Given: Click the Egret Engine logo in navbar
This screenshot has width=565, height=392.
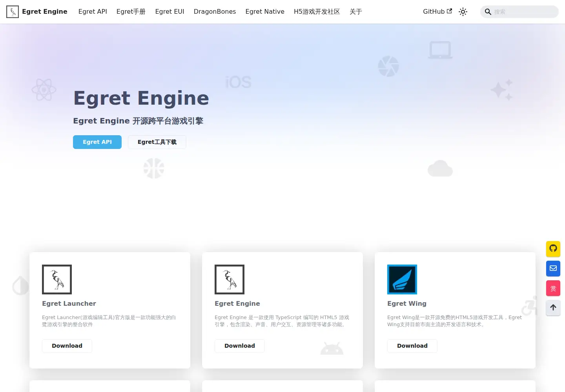Looking at the screenshot, I should pyautogui.click(x=13, y=12).
